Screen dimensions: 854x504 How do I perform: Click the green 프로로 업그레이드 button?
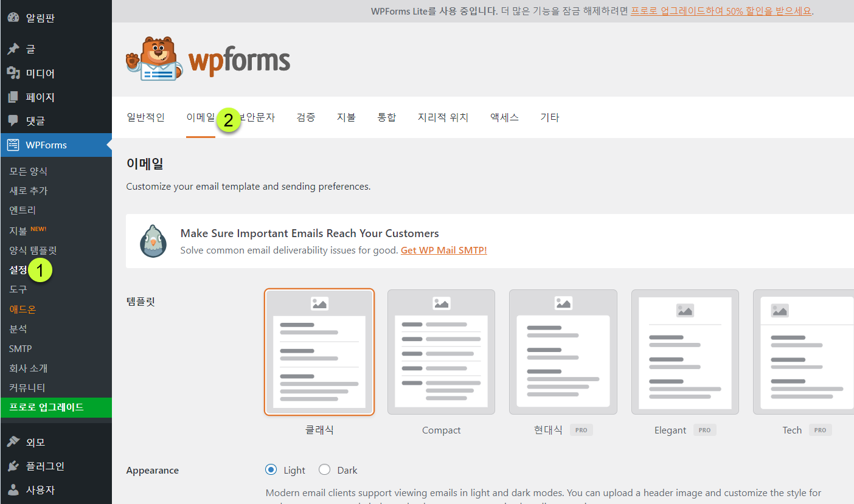point(56,407)
